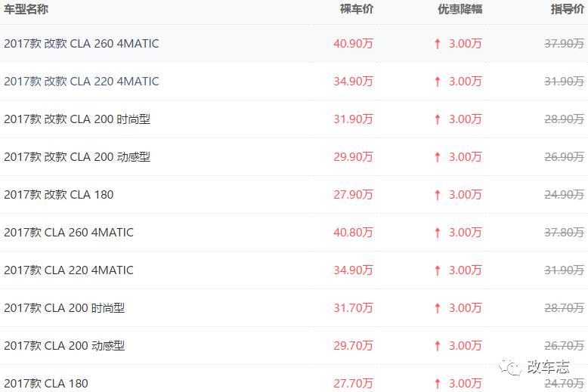Click up arrow in 2017款 CLA 220 4MATIC row
The width and height of the screenshot is (588, 392).
coord(438,270)
